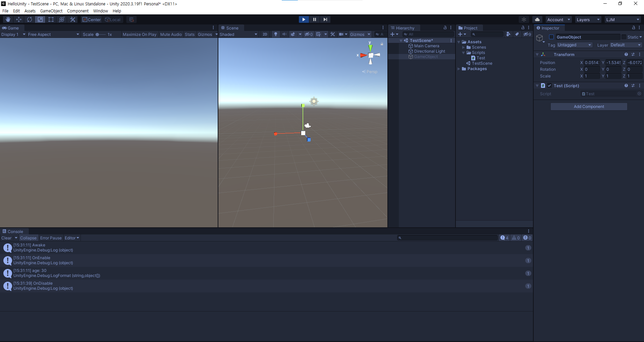This screenshot has width=644, height=342.
Task: Toggle Test Script enabled checkbox
Action: tap(549, 85)
